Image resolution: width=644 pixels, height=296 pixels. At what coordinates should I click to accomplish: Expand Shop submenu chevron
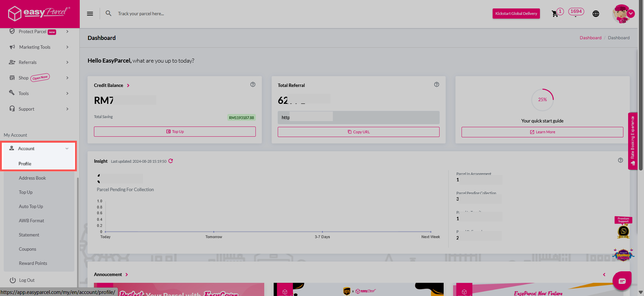pos(68,78)
